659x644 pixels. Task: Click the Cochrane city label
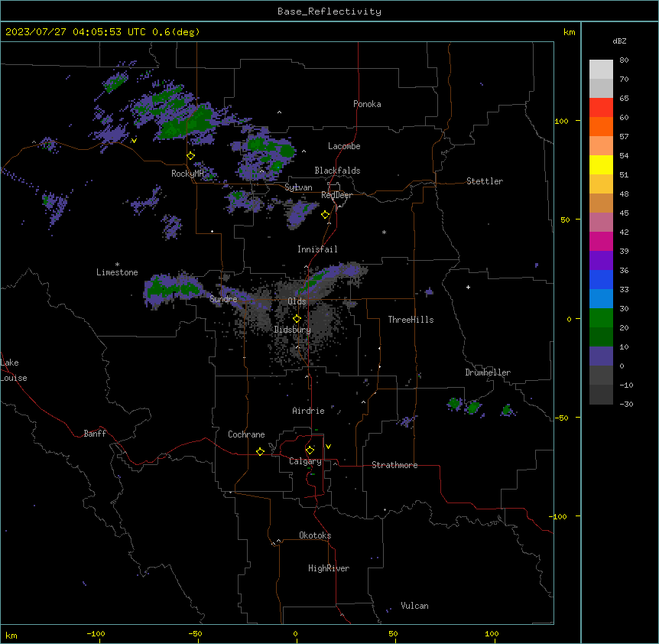(246, 434)
